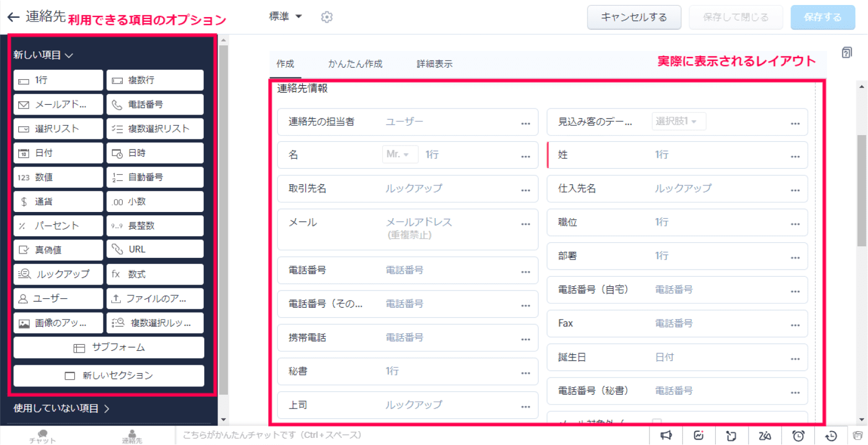Image resolution: width=868 pixels, height=445 pixels.
Task: Click the layout area vertical scrollbar
Action: coord(861,190)
